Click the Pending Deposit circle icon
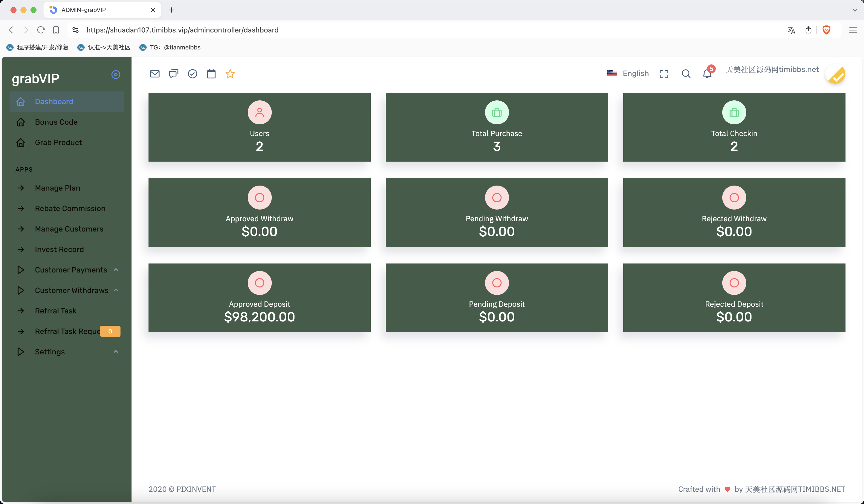The height and width of the screenshot is (504, 864). point(497,283)
